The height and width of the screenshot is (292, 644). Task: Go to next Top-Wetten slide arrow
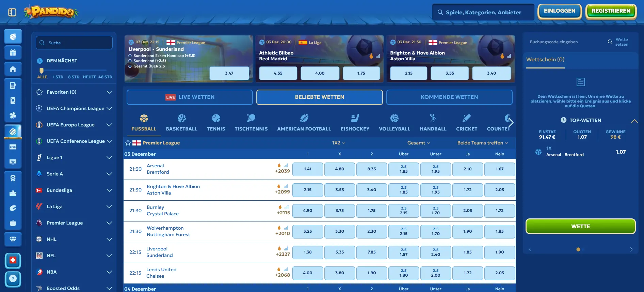[x=631, y=249]
